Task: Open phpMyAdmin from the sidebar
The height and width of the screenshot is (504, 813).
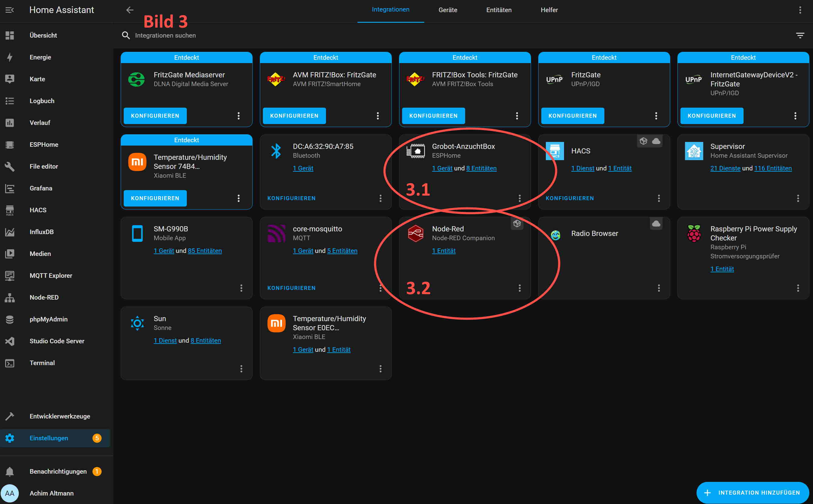Action: tap(48, 319)
